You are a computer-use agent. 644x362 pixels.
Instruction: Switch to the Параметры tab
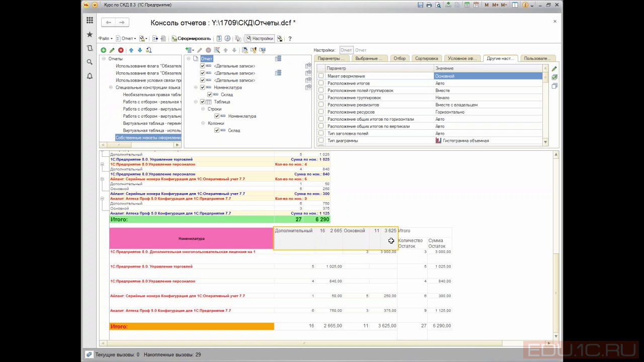pyautogui.click(x=331, y=58)
